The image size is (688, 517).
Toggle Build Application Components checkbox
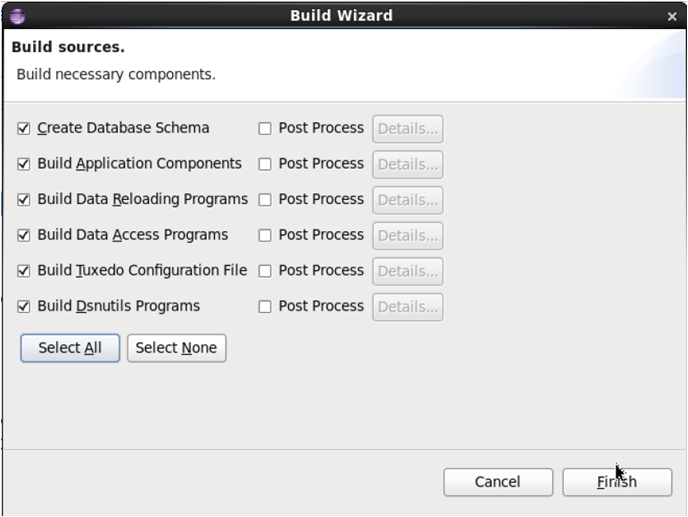click(24, 164)
